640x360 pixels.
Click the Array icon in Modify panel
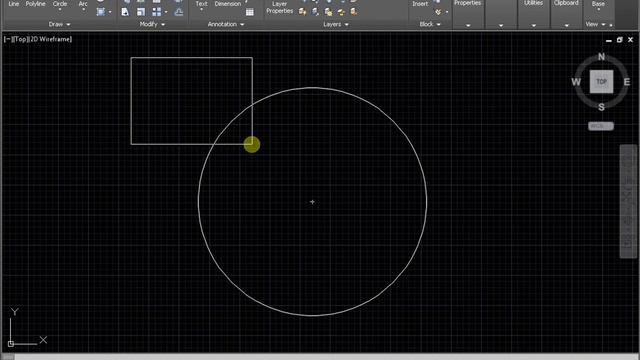click(156, 12)
